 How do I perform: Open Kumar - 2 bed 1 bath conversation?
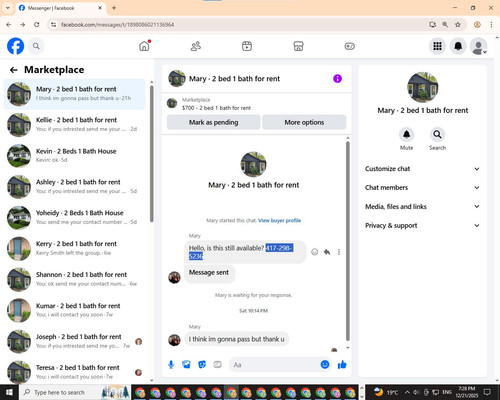[75, 310]
